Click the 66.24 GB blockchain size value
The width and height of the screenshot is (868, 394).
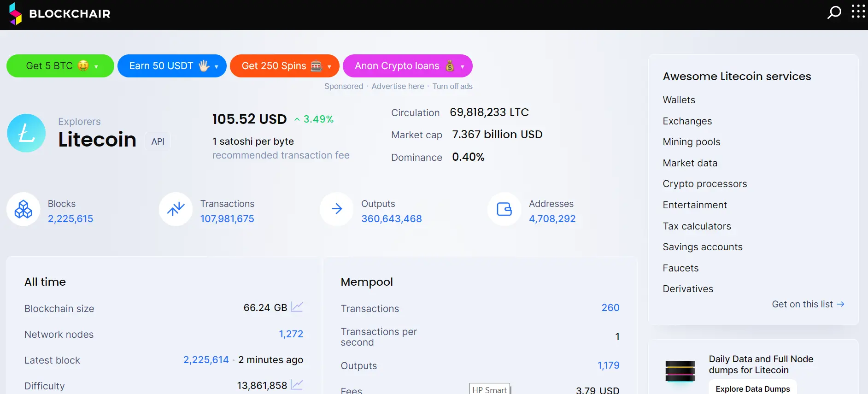pyautogui.click(x=265, y=308)
